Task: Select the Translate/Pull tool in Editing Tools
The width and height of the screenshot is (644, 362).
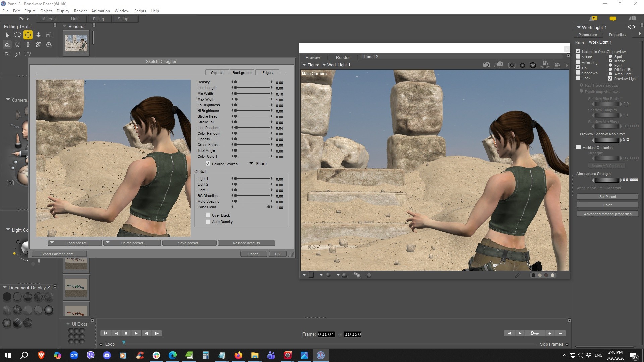Action: pos(28,35)
